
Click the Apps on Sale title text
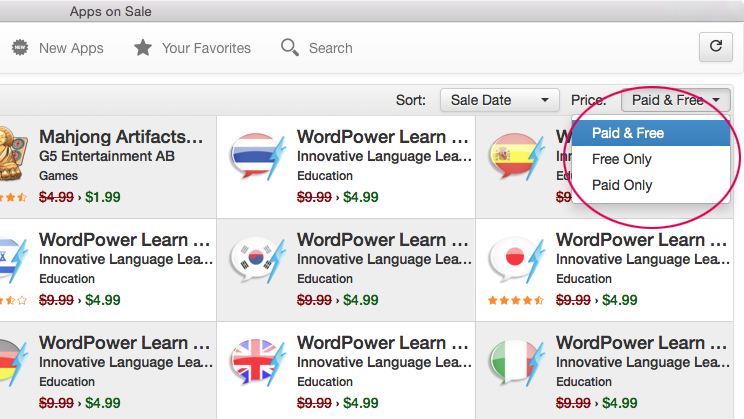[x=111, y=11]
